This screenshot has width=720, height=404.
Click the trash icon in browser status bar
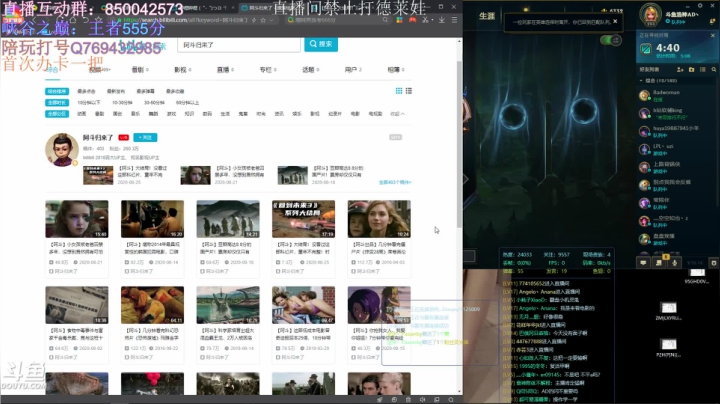[x=408, y=399]
